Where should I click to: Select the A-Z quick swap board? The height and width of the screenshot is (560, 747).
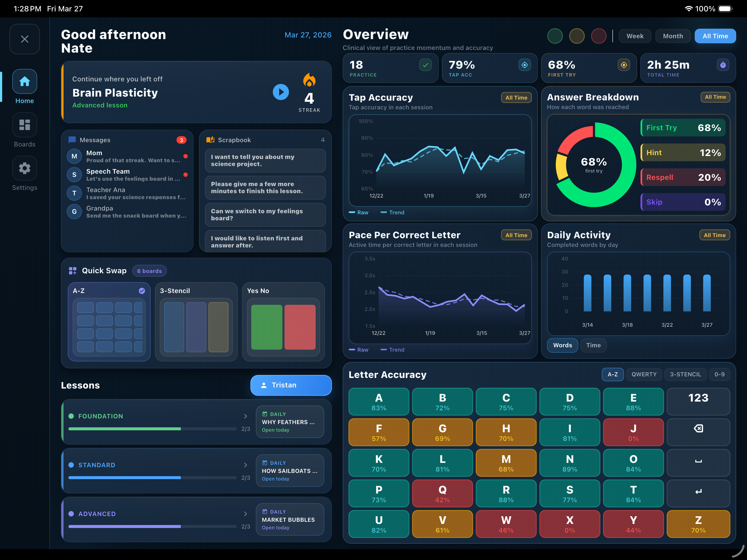pyautogui.click(x=109, y=322)
